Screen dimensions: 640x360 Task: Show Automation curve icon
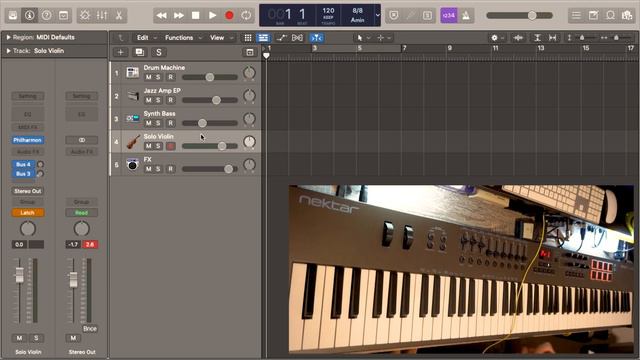click(281, 38)
